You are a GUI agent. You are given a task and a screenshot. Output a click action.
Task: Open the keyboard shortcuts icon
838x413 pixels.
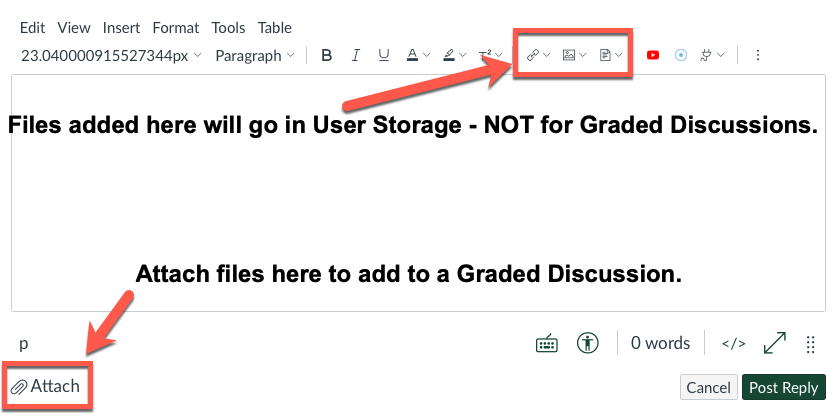(546, 343)
